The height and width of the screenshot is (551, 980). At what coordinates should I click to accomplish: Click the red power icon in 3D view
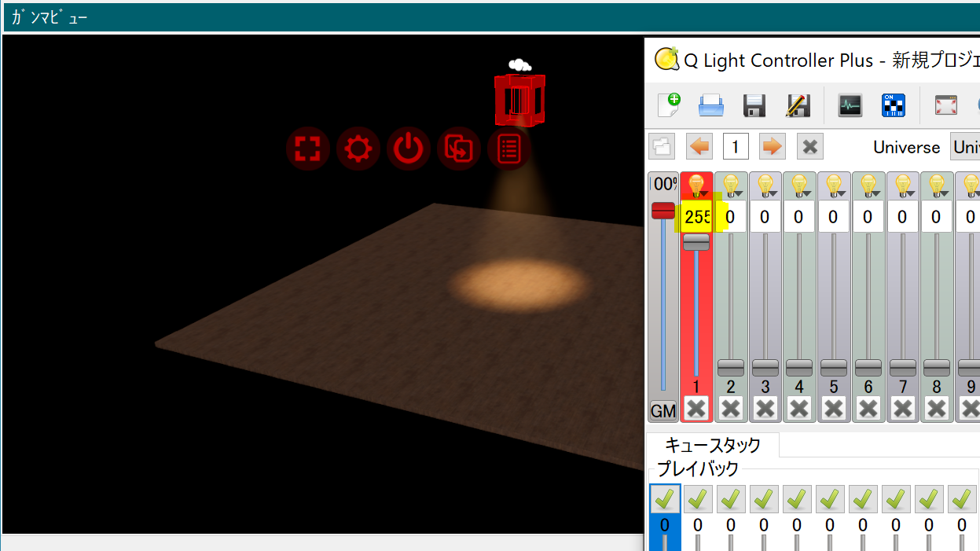click(408, 149)
